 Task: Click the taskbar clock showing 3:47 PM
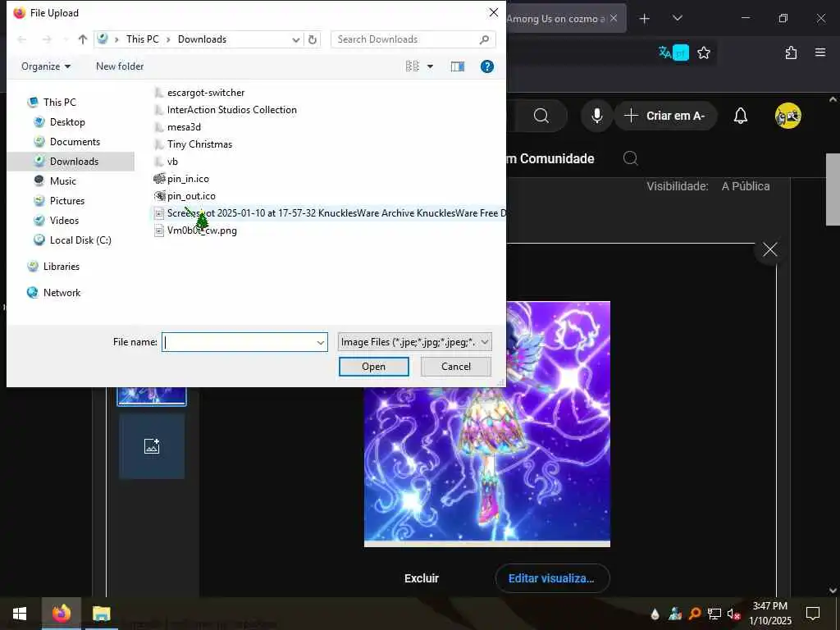coord(769,614)
